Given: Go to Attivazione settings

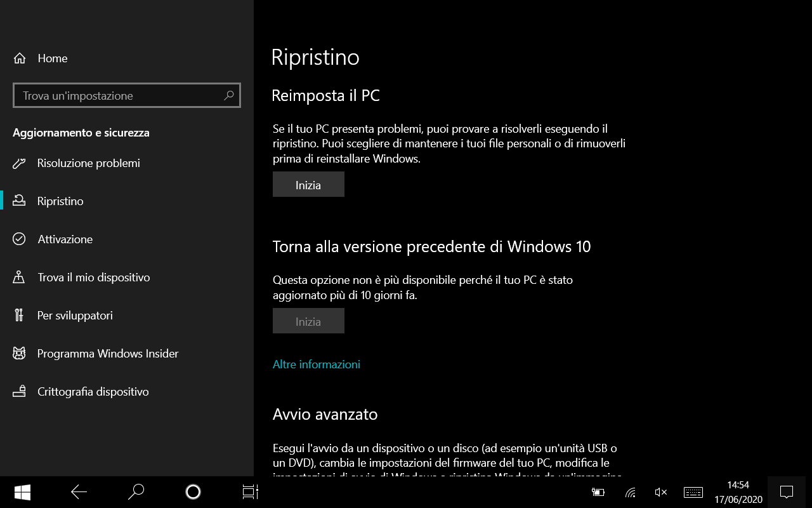Looking at the screenshot, I should [127, 239].
